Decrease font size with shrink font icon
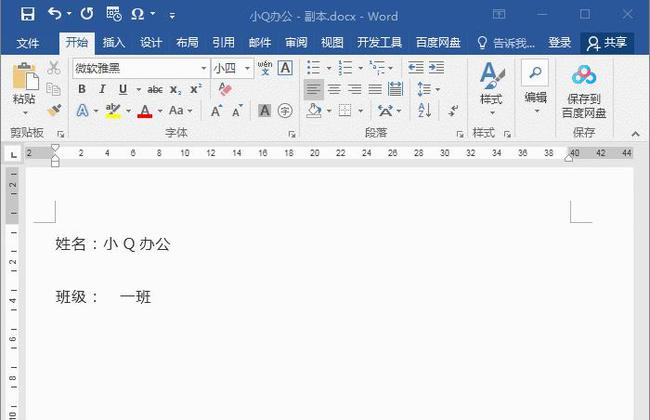 click(237, 111)
